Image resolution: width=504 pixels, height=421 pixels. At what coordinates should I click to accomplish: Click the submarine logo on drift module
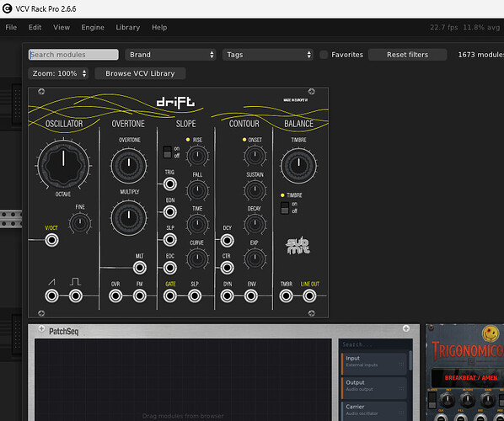(298, 246)
